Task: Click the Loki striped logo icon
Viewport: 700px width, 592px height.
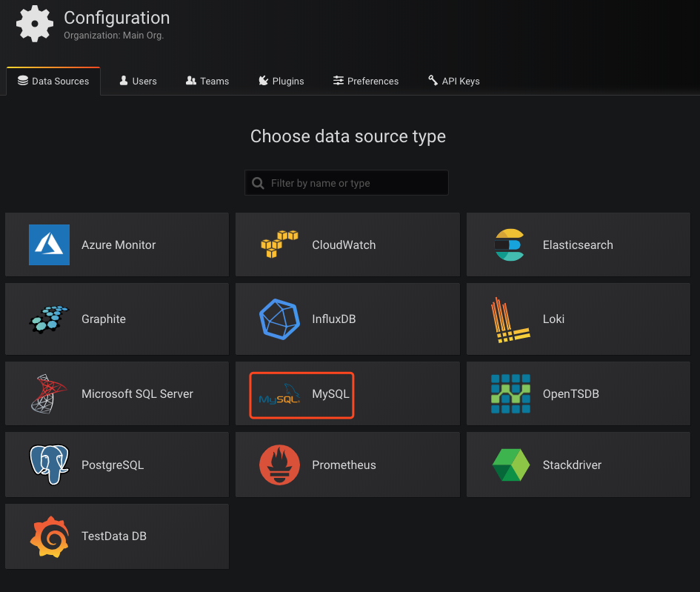Action: [x=510, y=319]
